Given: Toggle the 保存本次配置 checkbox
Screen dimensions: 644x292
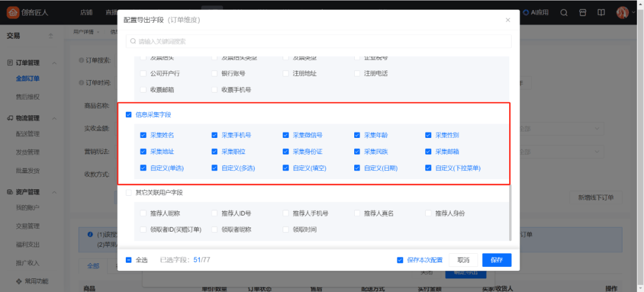Looking at the screenshot, I should (x=400, y=260).
